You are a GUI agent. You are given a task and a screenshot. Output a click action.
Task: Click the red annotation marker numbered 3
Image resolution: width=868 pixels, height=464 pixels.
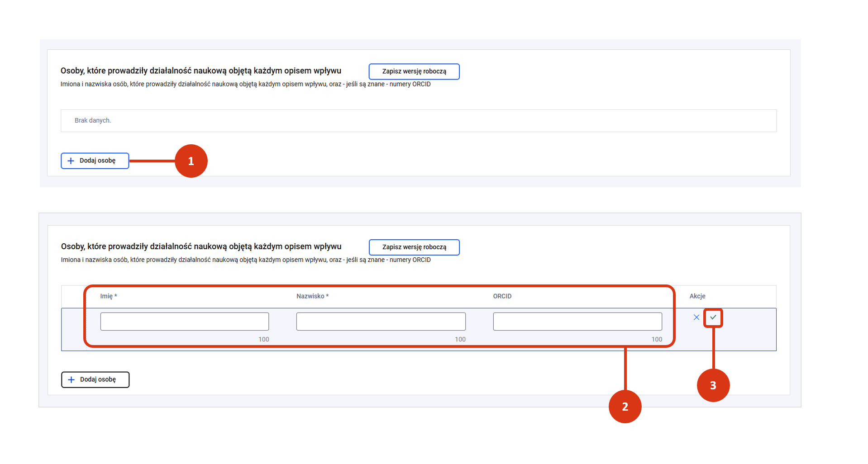click(x=713, y=385)
